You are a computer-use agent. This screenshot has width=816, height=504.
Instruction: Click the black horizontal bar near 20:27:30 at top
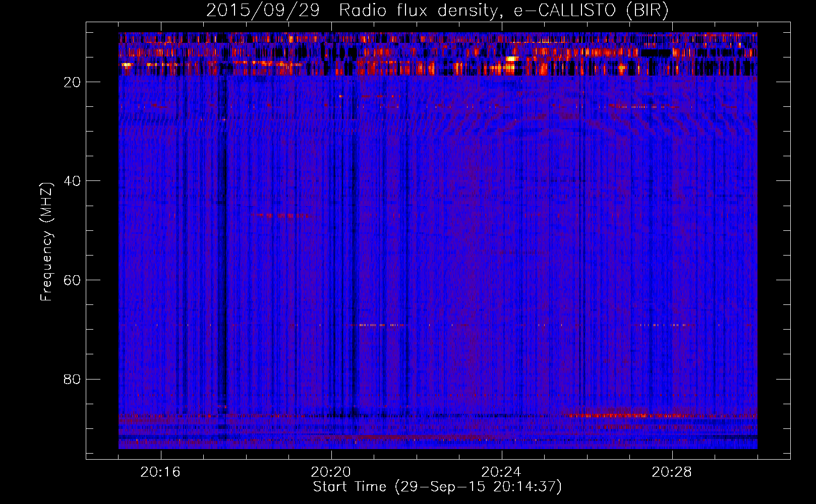click(x=657, y=51)
